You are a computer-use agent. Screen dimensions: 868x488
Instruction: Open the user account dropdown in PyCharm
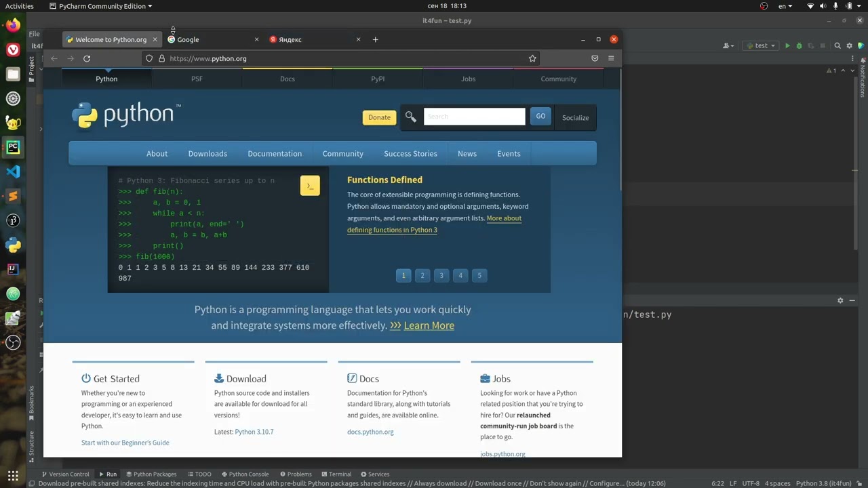pyautogui.click(x=729, y=45)
